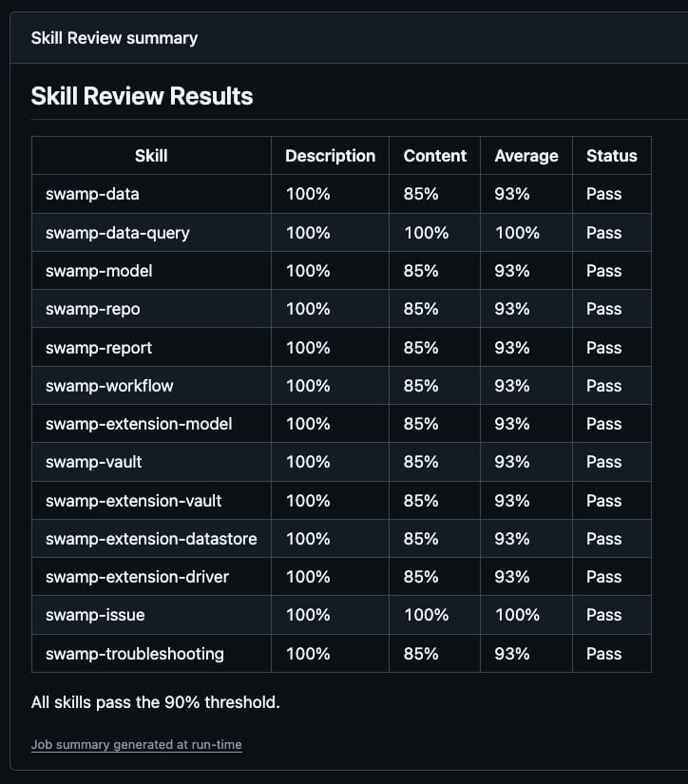
Task: Click the Status column header
Action: pyautogui.click(x=611, y=156)
